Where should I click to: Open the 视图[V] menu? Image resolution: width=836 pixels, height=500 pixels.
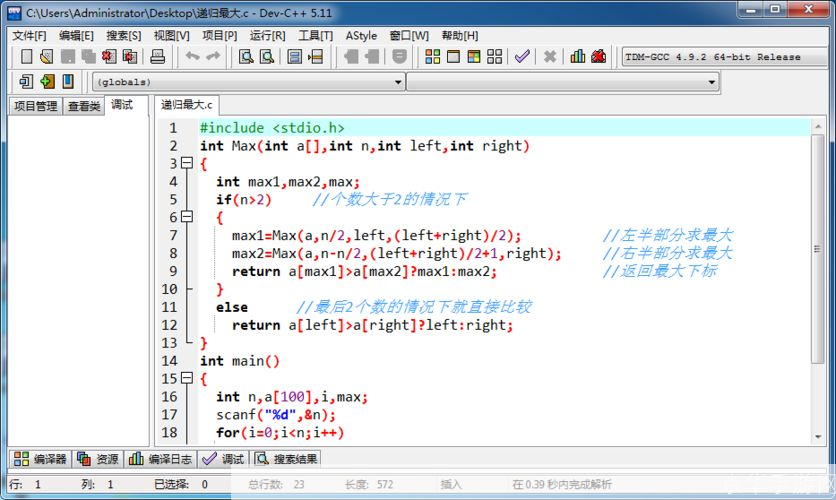pos(172,36)
